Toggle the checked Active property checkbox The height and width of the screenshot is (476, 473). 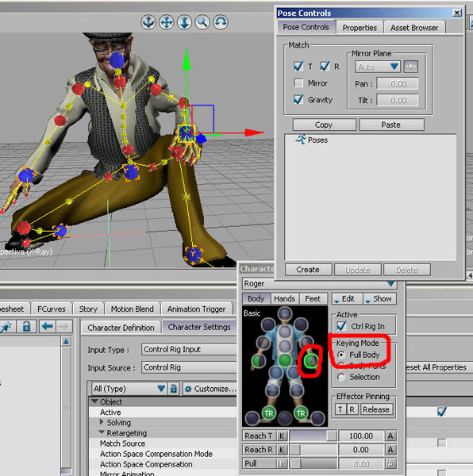(x=442, y=412)
